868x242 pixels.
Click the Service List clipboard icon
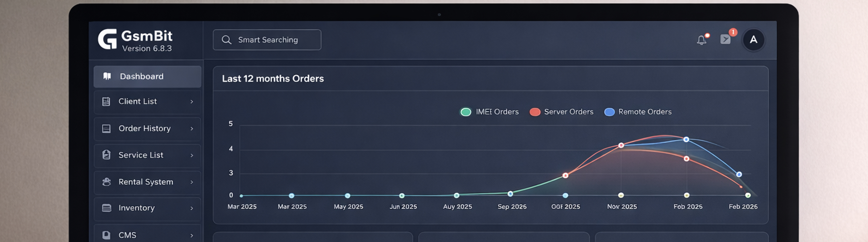(106, 155)
